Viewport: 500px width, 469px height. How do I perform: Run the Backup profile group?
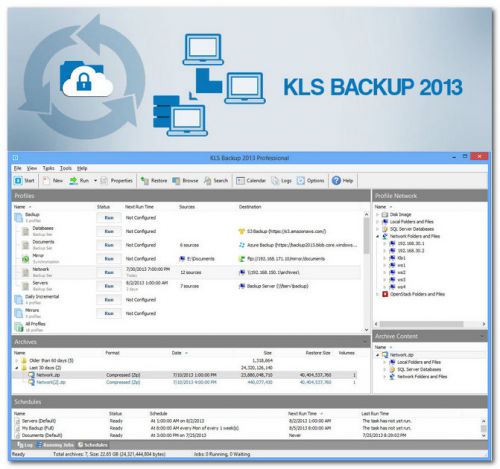(x=109, y=218)
